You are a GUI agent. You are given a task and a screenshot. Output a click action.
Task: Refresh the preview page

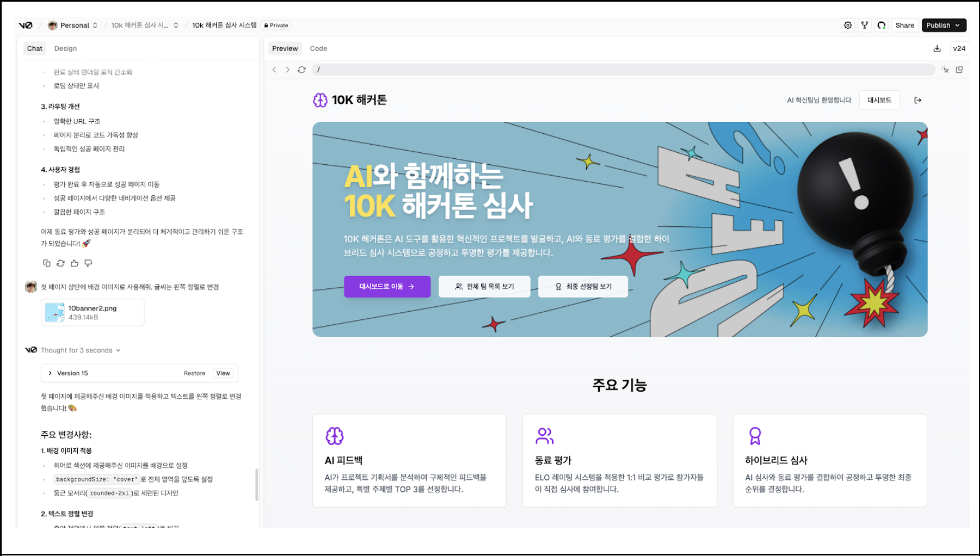point(301,70)
